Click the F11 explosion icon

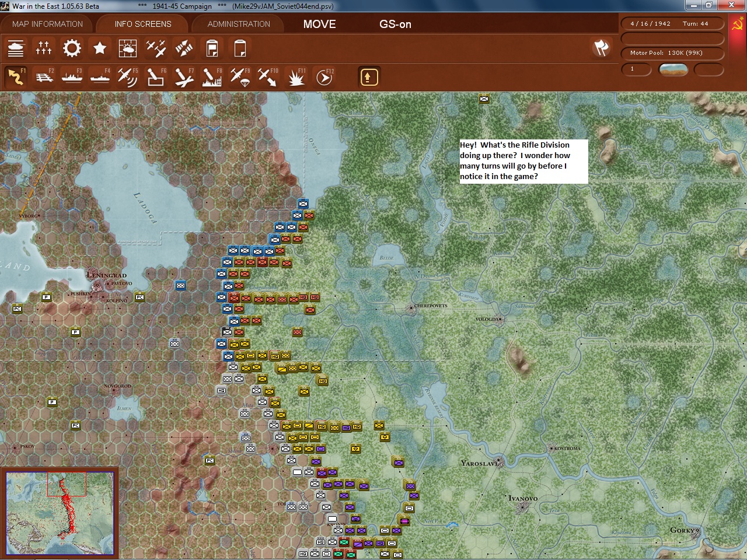click(x=296, y=76)
